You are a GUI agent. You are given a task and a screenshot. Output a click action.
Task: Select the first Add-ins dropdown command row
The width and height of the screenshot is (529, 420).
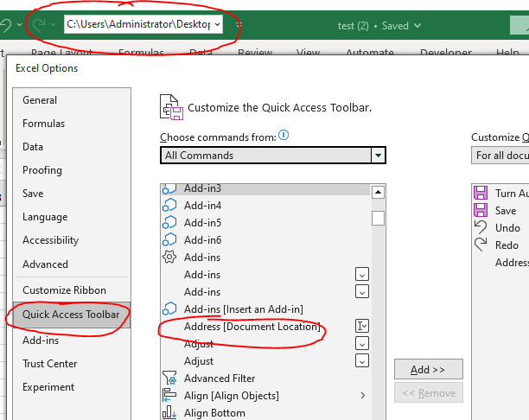[x=266, y=275]
